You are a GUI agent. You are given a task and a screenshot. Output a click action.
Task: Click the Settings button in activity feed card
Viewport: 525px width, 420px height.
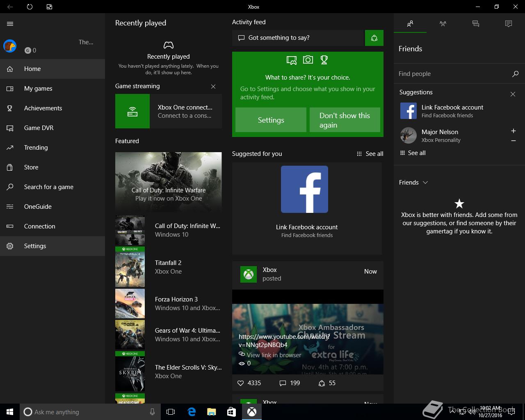point(271,120)
